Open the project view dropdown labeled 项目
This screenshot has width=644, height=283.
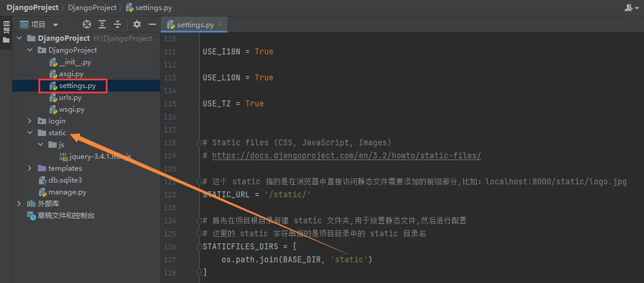coord(40,25)
